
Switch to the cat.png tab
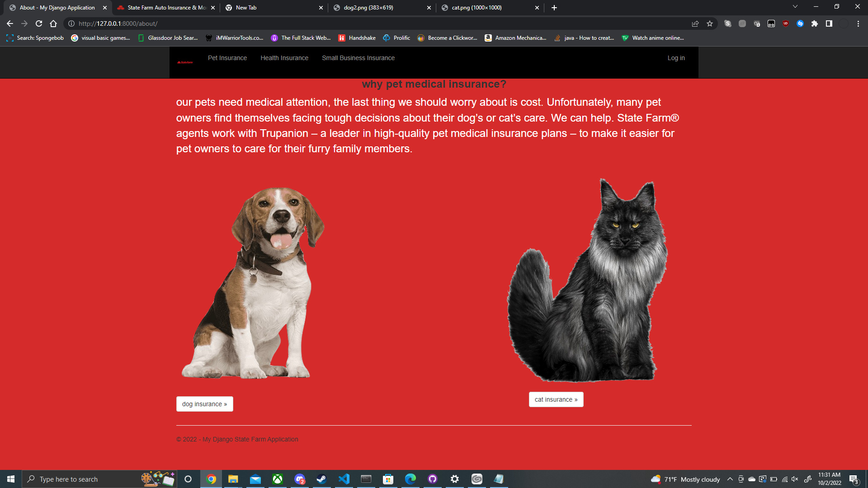476,8
